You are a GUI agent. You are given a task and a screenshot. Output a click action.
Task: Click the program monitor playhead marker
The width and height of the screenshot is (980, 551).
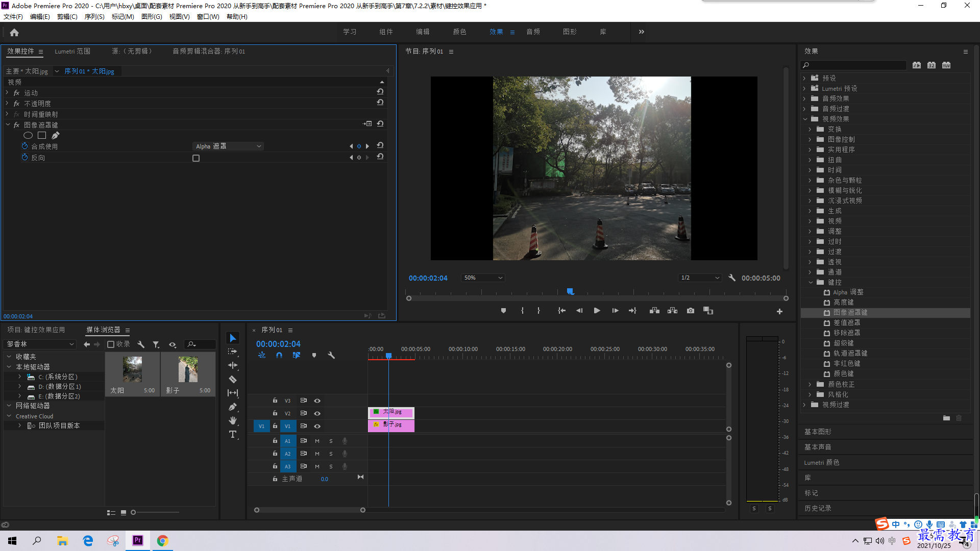coord(570,291)
